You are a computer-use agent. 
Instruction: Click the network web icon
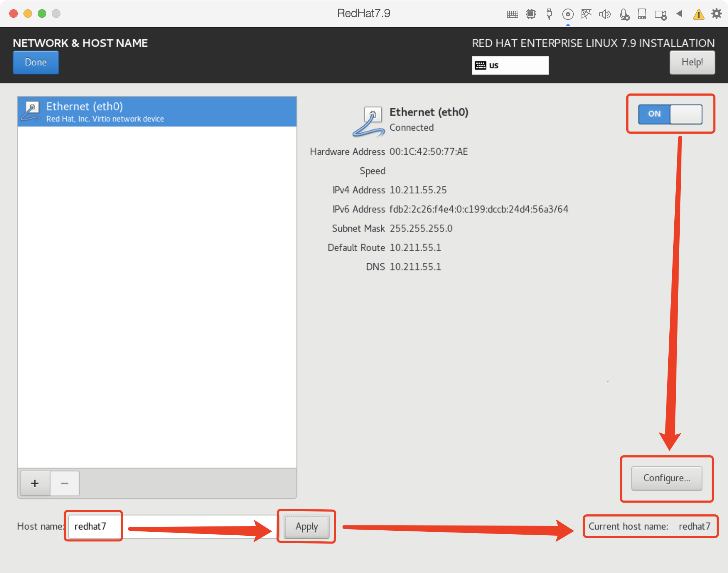(x=586, y=14)
